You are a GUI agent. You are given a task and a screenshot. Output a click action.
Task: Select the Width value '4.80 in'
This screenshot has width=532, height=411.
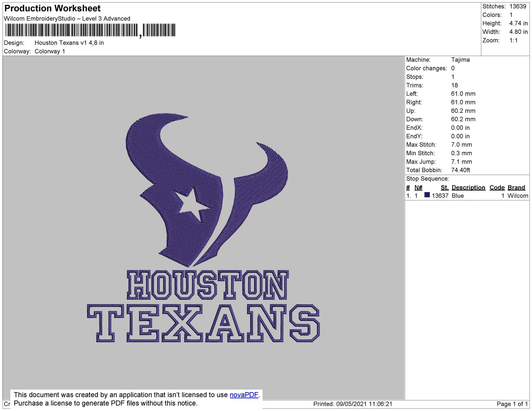point(518,32)
